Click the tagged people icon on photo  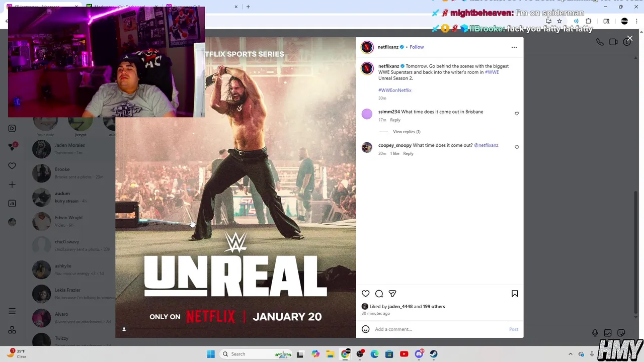pos(124,329)
